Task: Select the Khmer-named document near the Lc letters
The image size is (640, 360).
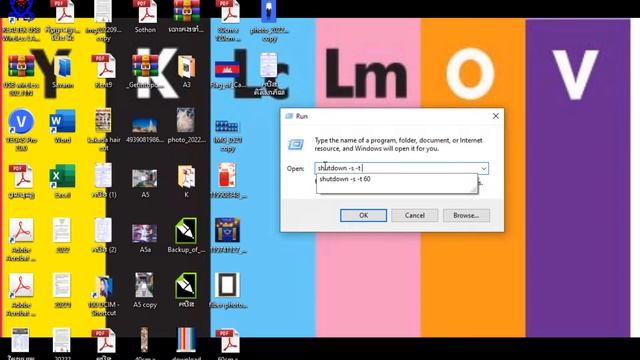Action: coord(269,75)
